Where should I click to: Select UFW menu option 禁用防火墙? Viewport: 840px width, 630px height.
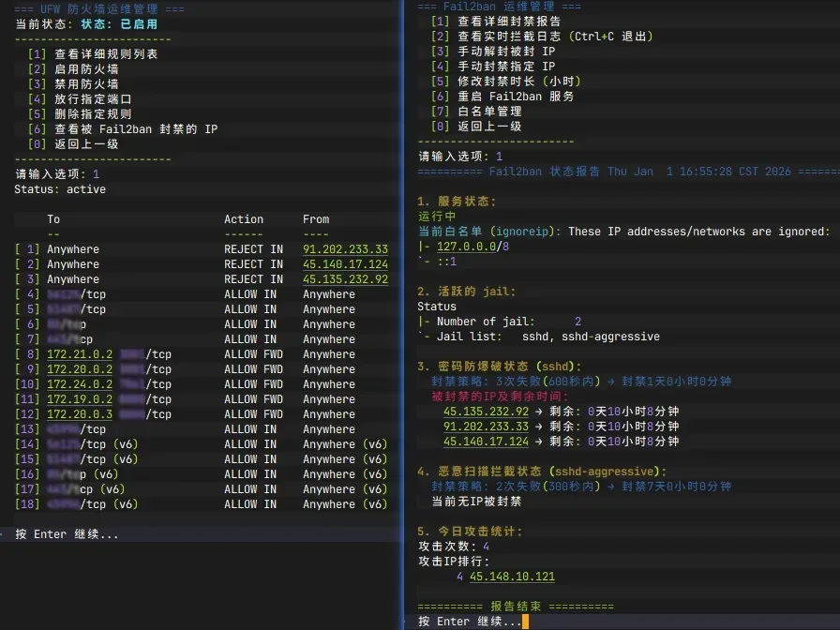[86, 84]
